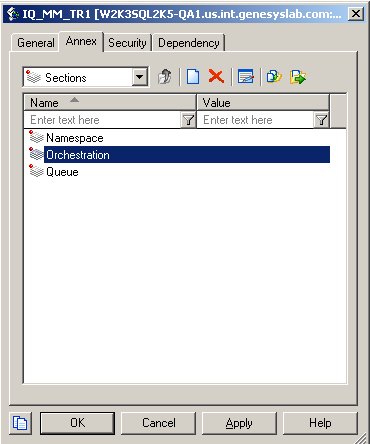Go to the Dependency tab
The height and width of the screenshot is (444, 370).
click(x=189, y=43)
